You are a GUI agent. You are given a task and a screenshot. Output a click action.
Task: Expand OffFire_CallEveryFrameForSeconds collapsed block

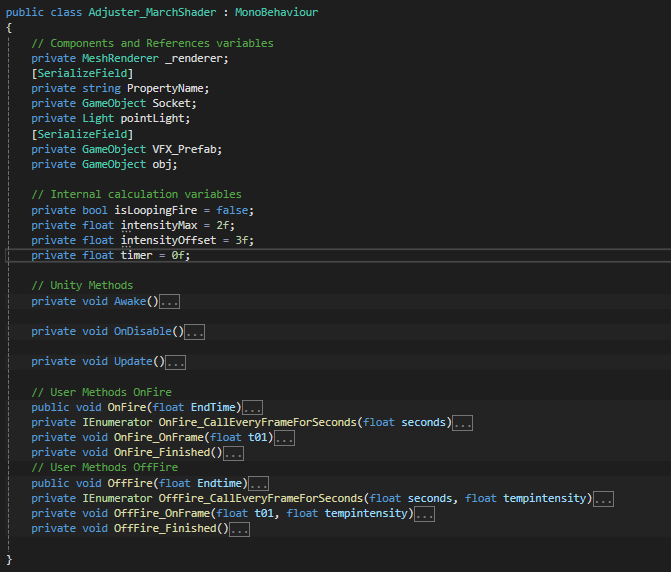coord(603,499)
